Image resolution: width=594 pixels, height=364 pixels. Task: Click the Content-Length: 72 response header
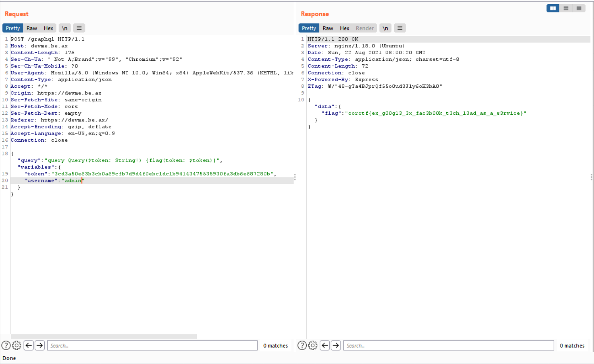tap(338, 66)
